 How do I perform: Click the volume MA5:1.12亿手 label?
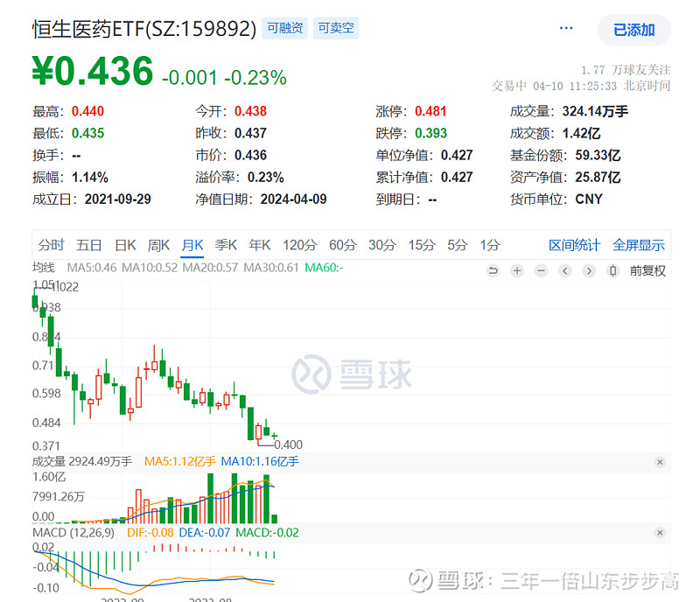pos(180,461)
